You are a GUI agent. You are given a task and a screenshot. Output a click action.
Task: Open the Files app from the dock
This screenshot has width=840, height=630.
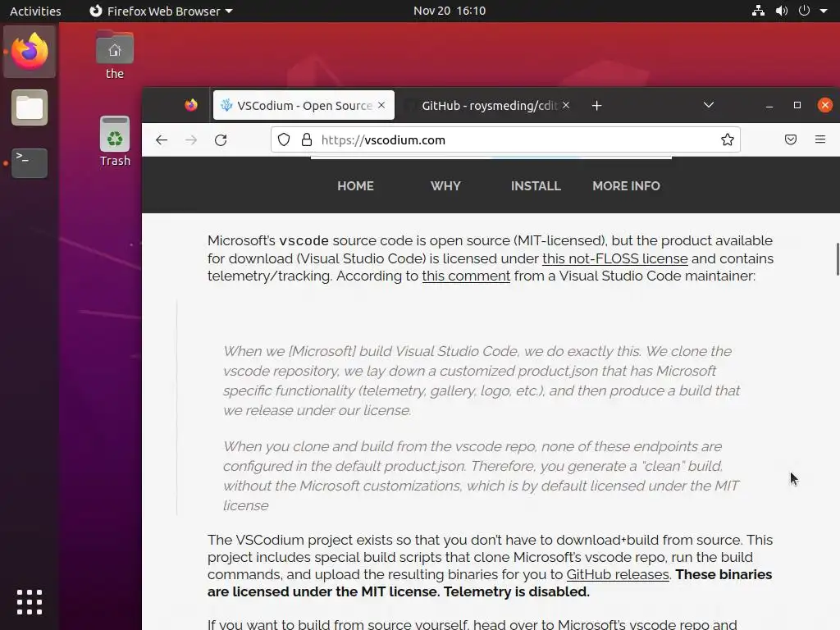point(30,107)
